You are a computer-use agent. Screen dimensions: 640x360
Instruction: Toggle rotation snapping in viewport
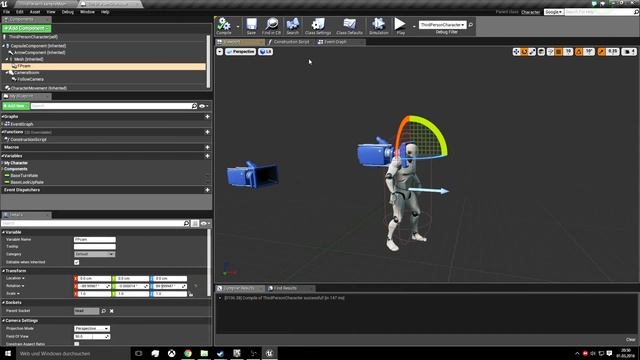click(x=579, y=52)
